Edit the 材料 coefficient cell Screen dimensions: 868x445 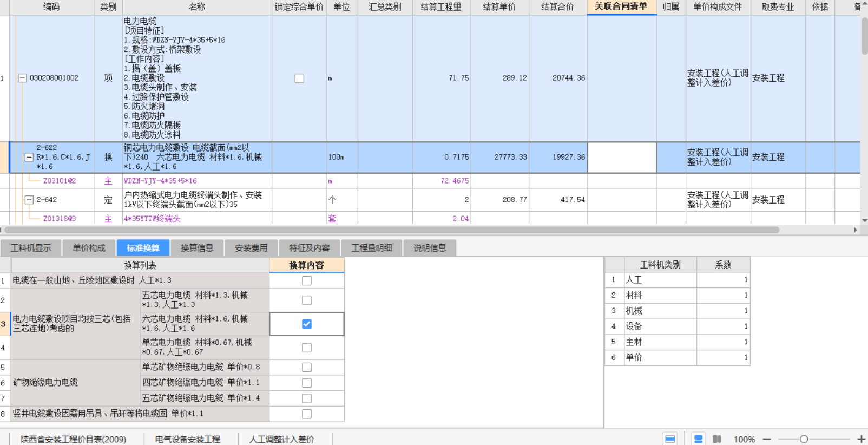coord(723,295)
